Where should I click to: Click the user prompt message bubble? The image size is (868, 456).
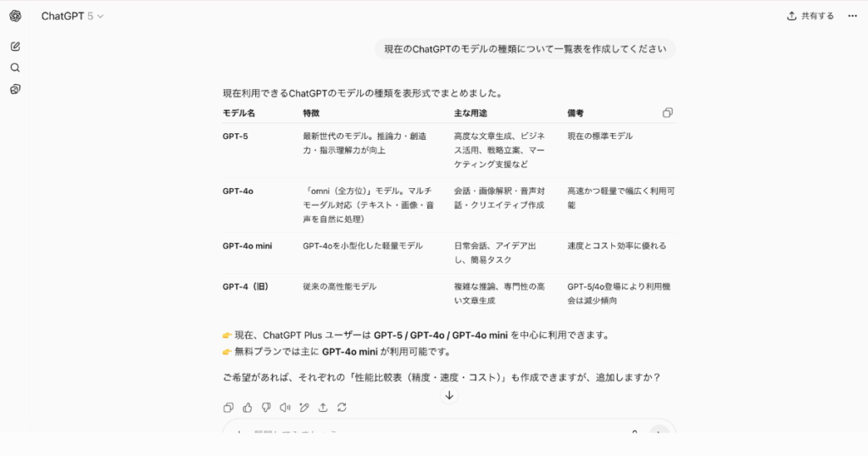(526, 48)
